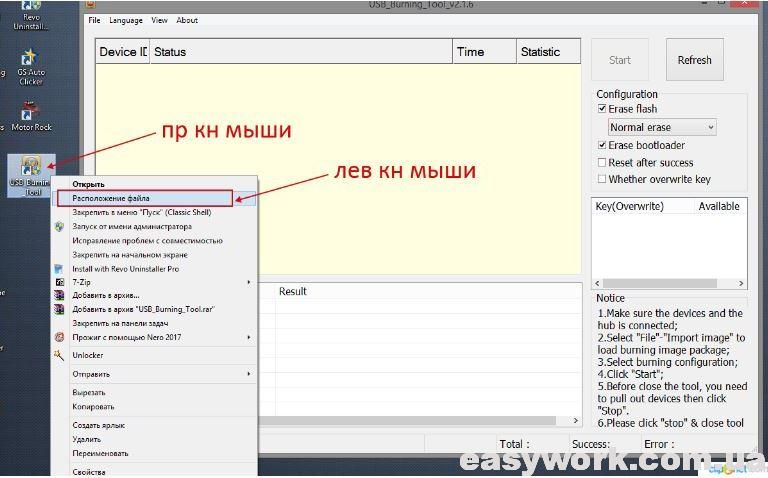
Task: Open the Language menu
Action: pyautogui.click(x=126, y=20)
